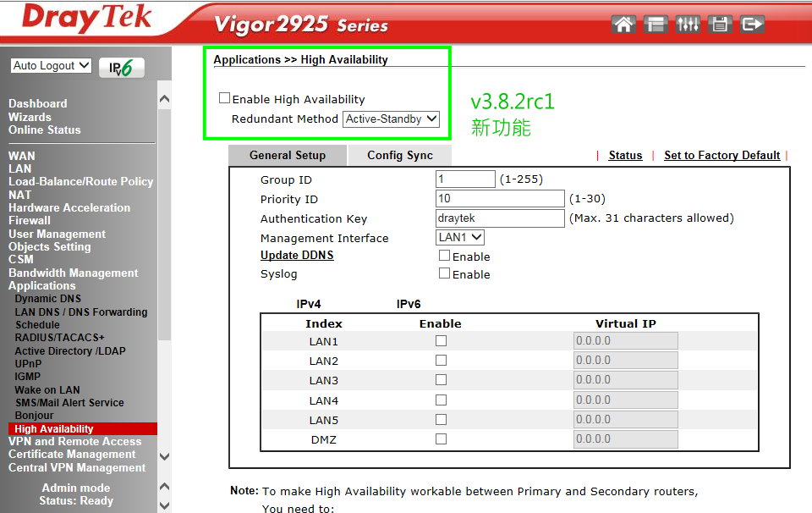Click the DMZ Virtual IP field

click(x=626, y=439)
